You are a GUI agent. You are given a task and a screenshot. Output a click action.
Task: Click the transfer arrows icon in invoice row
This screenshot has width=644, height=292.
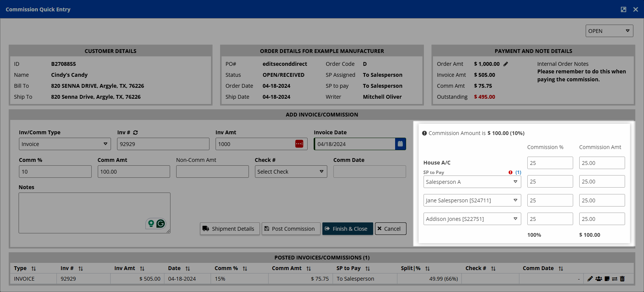pos(614,279)
